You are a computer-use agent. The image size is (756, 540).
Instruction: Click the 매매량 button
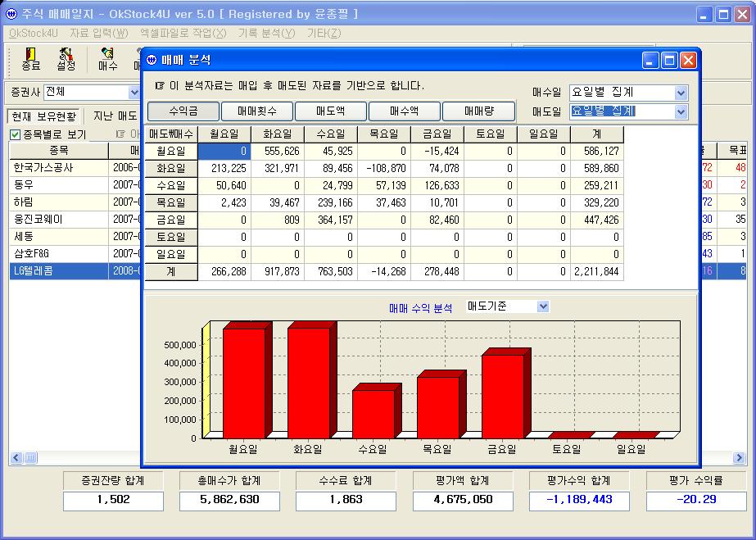pos(479,111)
